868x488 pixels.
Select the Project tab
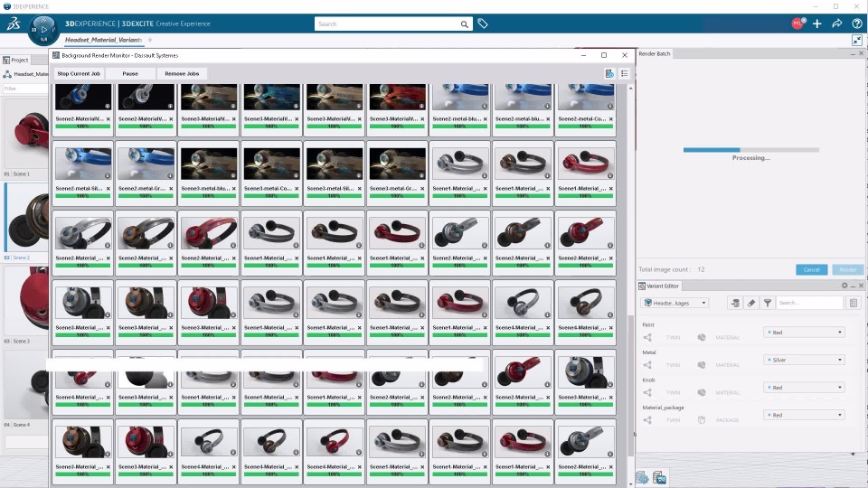coord(16,60)
